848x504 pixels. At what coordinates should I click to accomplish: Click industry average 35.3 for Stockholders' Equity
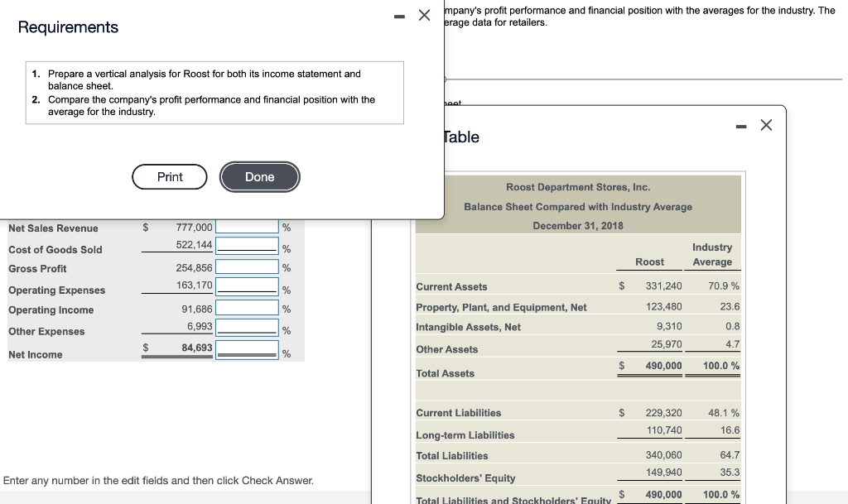click(730, 472)
